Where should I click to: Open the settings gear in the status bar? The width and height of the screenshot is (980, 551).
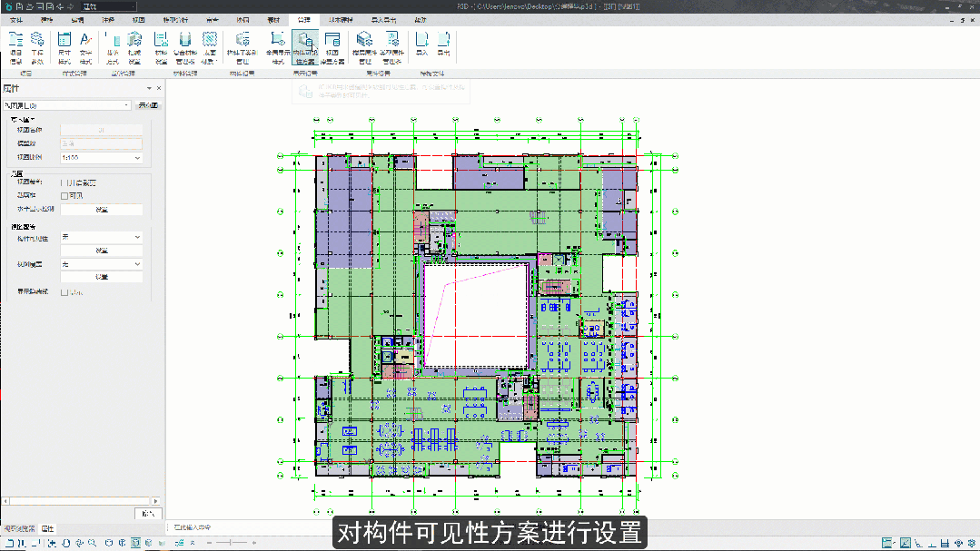[x=970, y=543]
